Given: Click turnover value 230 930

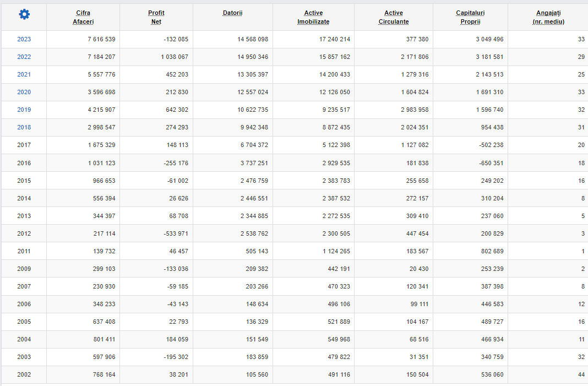Looking at the screenshot, I should pyautogui.click(x=104, y=286).
